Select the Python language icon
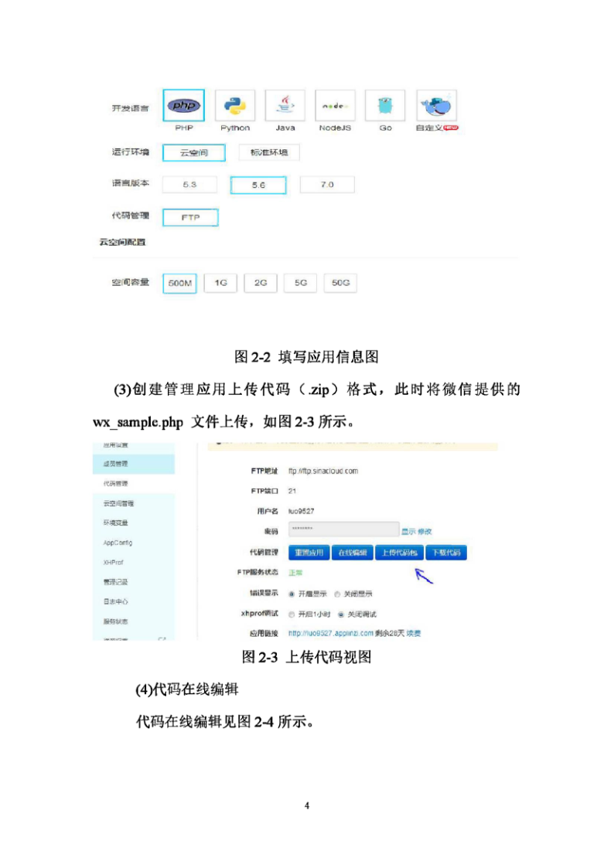614x868 pixels. tap(235, 105)
